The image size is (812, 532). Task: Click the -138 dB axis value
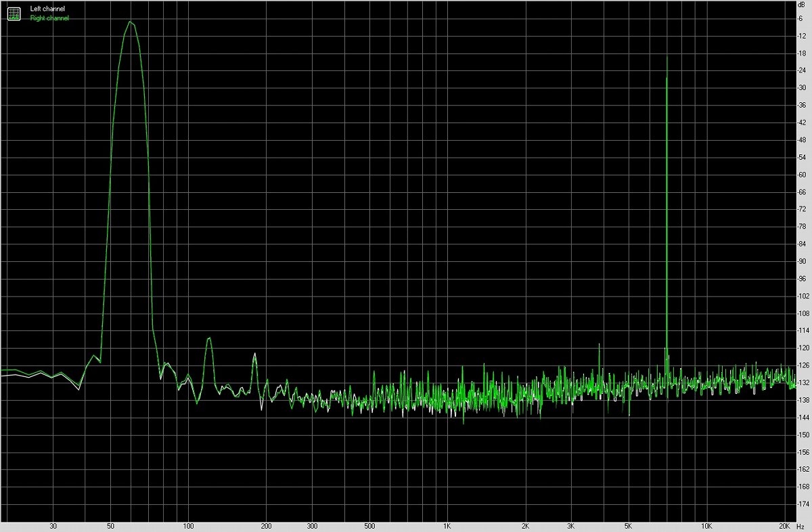pyautogui.click(x=802, y=400)
